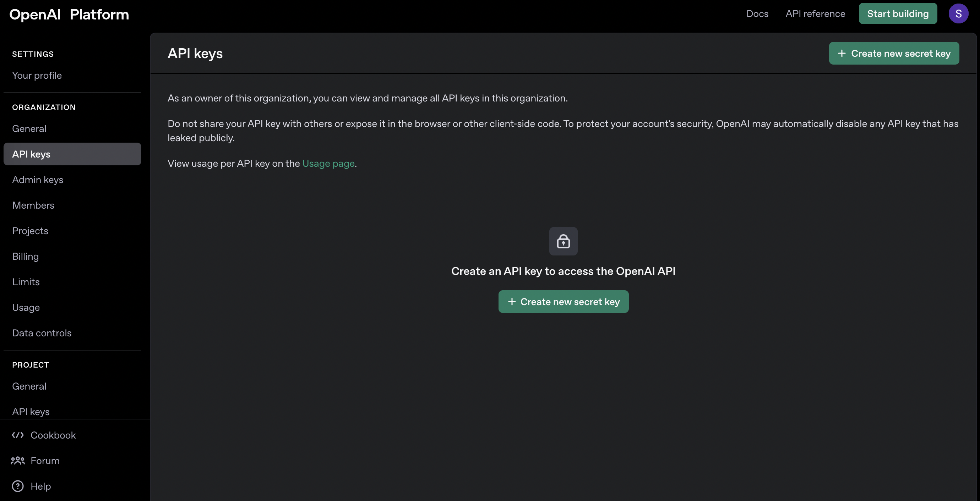
Task: Open Data controls in sidebar
Action: (x=42, y=333)
